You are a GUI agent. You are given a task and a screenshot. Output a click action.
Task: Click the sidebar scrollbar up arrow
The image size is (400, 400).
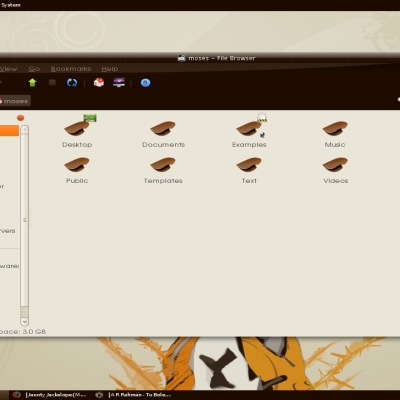point(24,130)
